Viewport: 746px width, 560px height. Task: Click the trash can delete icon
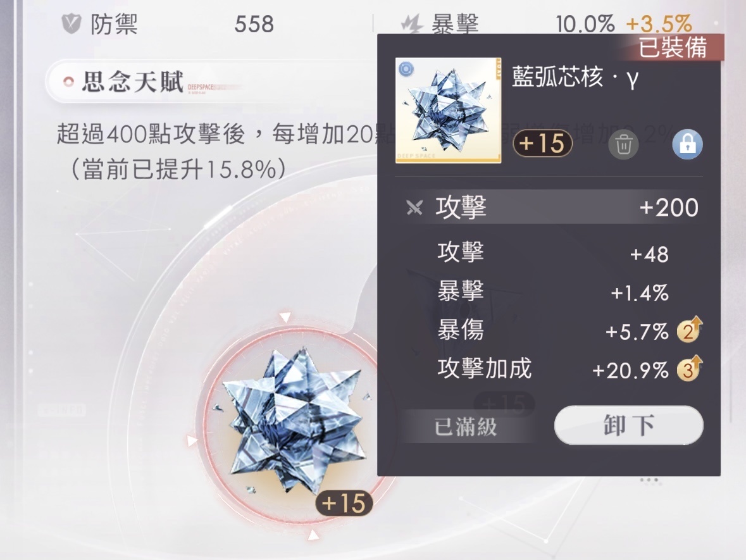[623, 144]
